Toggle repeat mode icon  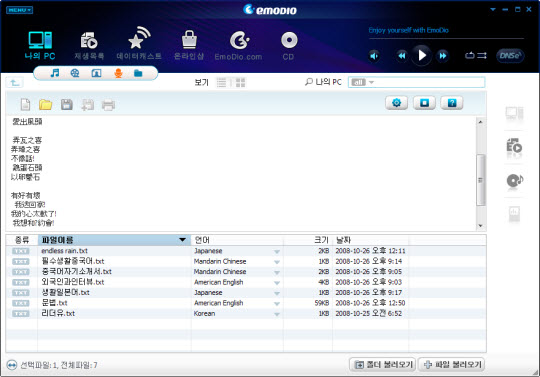(x=470, y=55)
